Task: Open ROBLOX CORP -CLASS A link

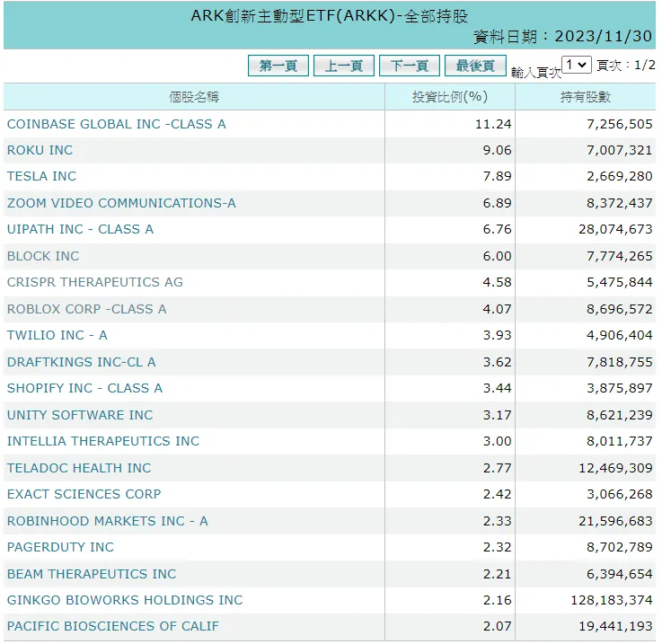Action: (87, 309)
